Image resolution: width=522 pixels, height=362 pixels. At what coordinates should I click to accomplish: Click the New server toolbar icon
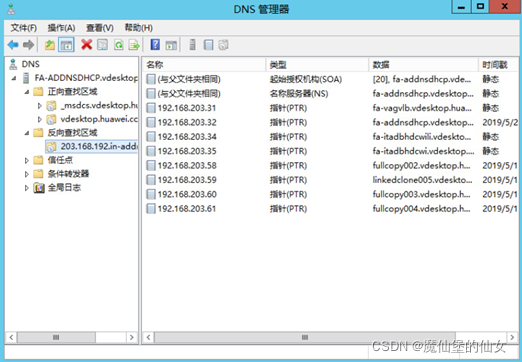point(192,45)
